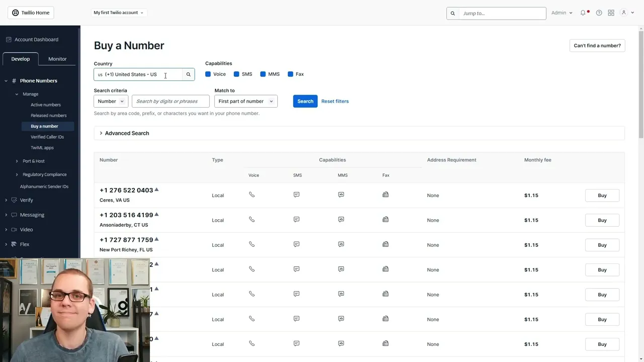The height and width of the screenshot is (362, 644).
Task: Click the blue Search button
Action: tap(305, 101)
